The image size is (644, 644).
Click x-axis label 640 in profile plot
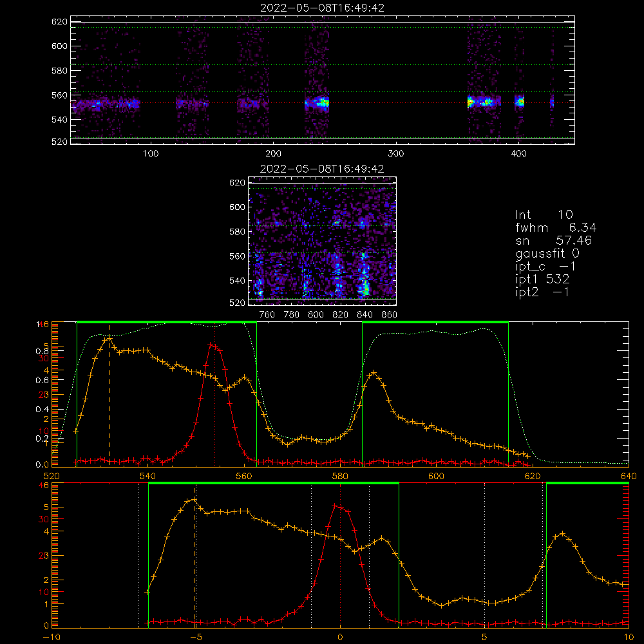point(629,476)
